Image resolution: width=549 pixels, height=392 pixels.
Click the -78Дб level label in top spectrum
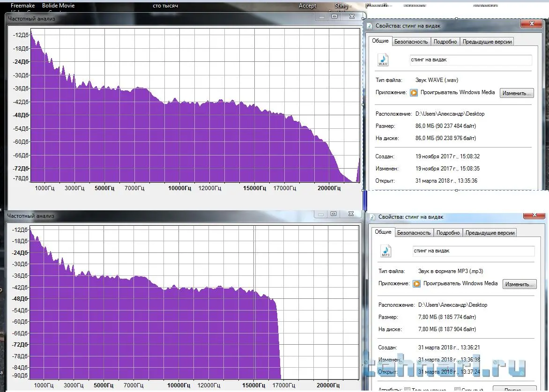point(21,178)
